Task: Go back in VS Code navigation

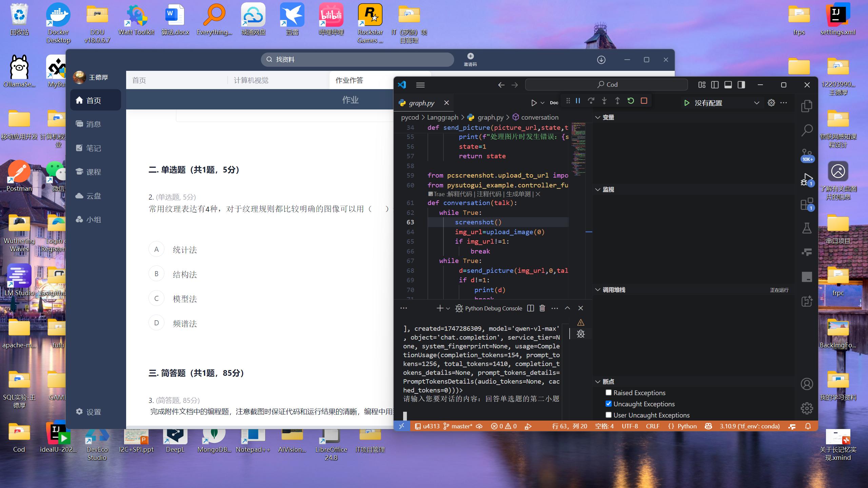Action: pos(501,85)
